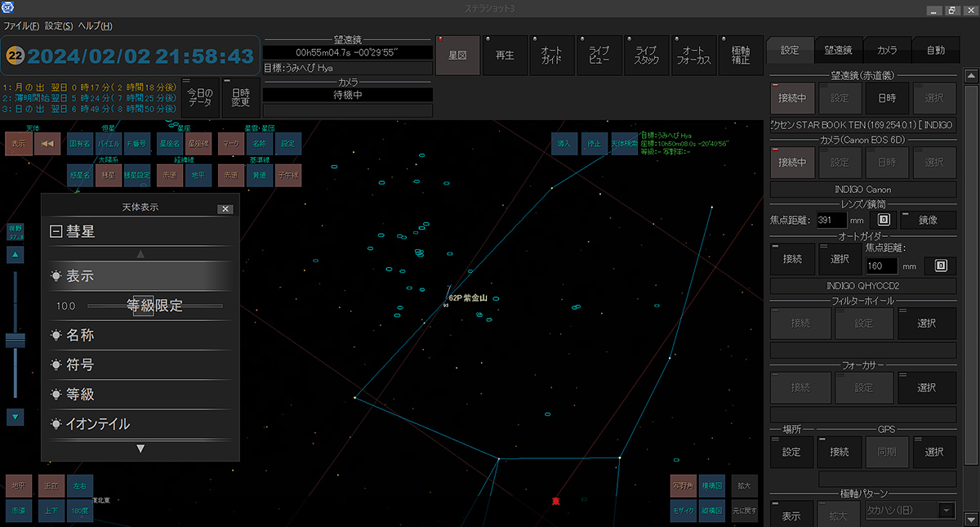Image resolution: width=980 pixels, height=527 pixels.
Task: Click the autoguider focal length calculator icon
Action: click(941, 266)
